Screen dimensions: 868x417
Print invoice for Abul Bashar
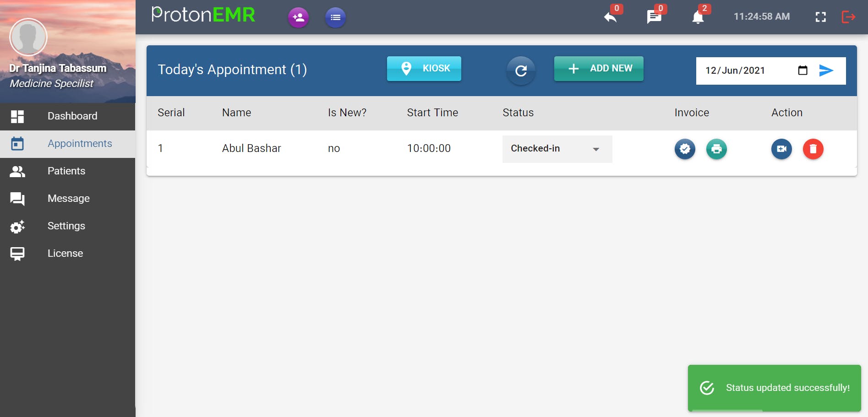click(716, 149)
